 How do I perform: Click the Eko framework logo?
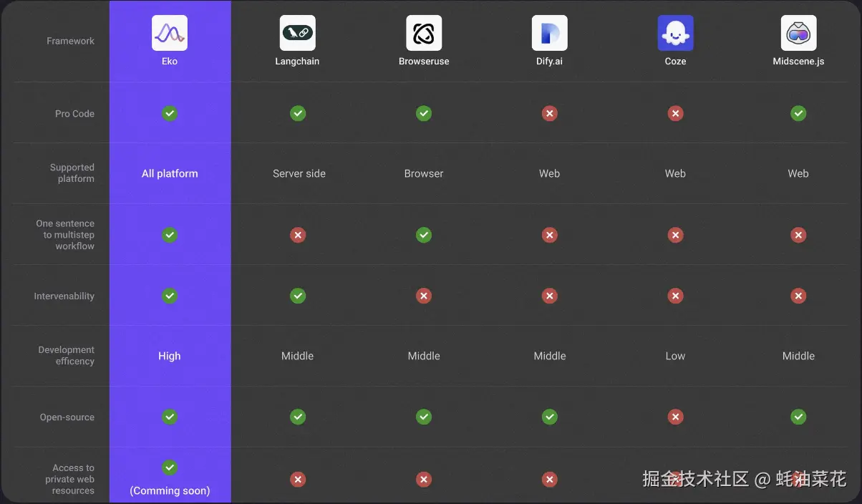click(170, 33)
